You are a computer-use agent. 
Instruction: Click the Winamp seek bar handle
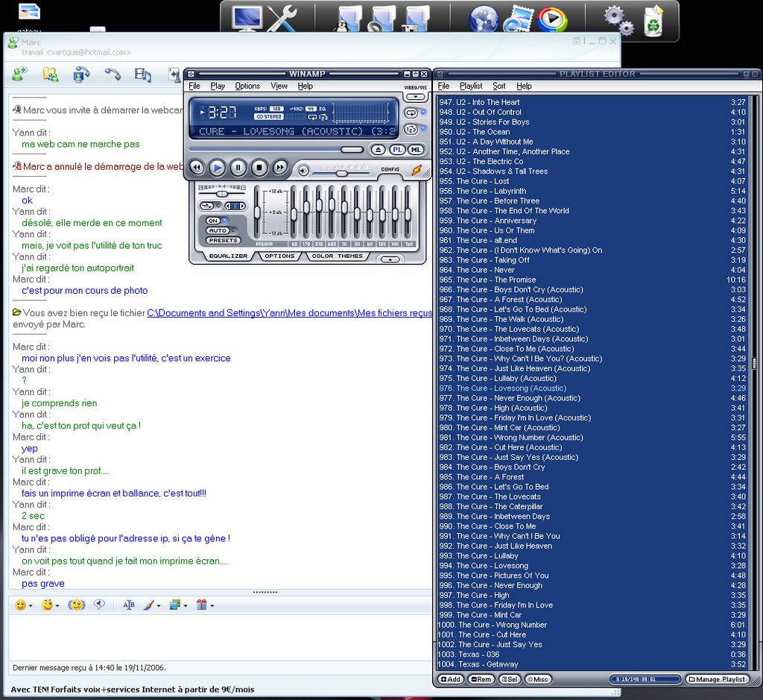pos(352,150)
